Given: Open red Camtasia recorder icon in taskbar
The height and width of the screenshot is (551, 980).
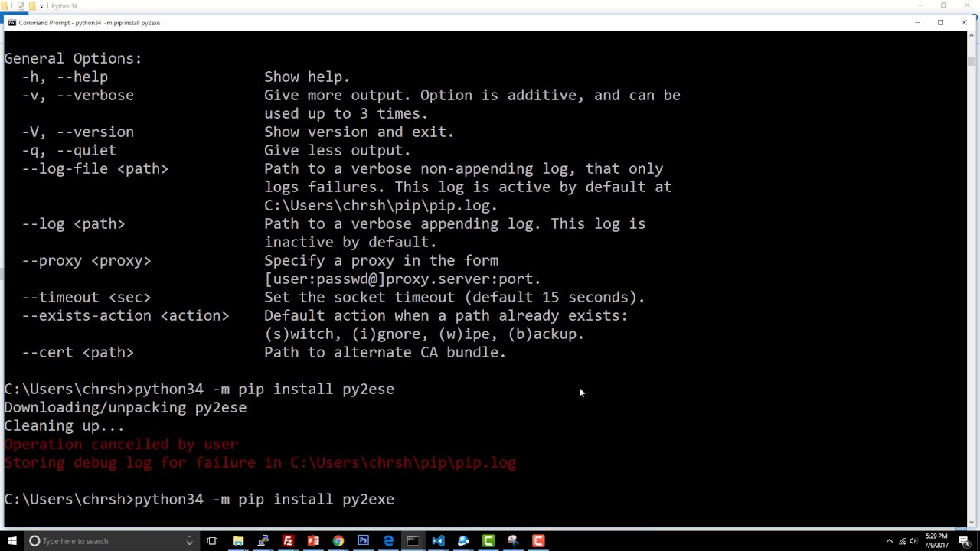Looking at the screenshot, I should point(538,541).
